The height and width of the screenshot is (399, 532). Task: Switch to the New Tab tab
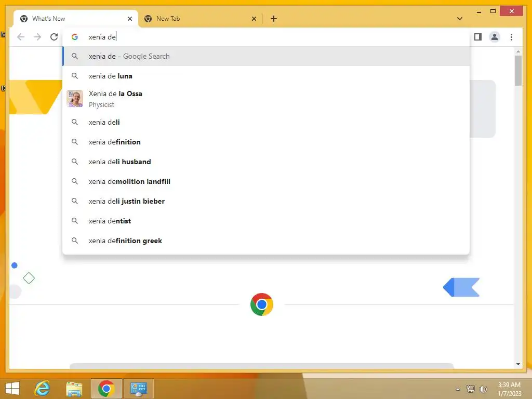click(x=200, y=19)
